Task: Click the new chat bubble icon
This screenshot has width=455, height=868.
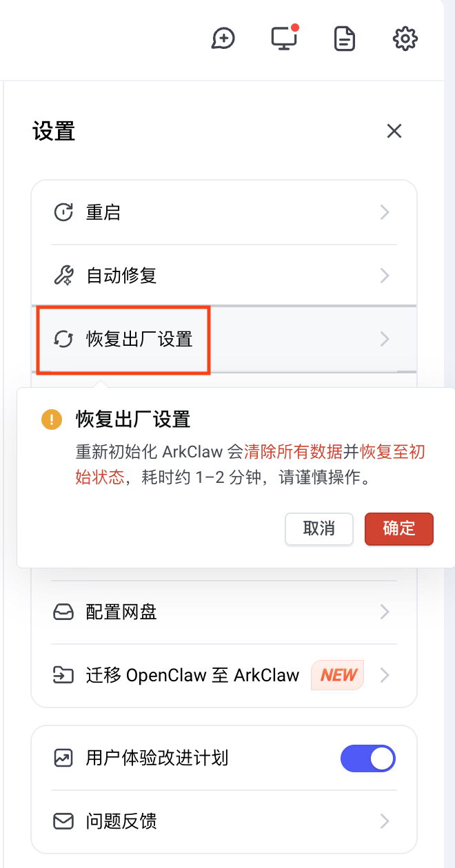Action: (223, 39)
